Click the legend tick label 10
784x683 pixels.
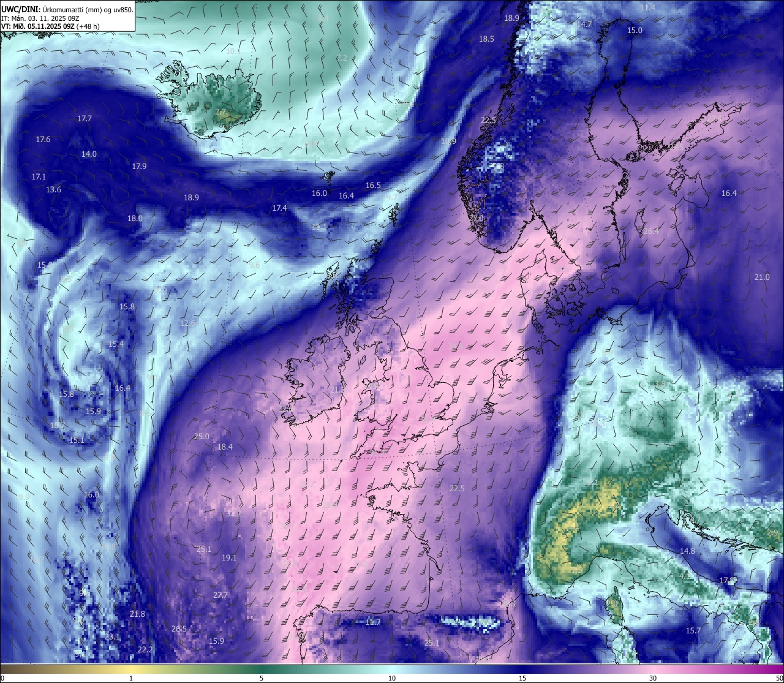392,678
